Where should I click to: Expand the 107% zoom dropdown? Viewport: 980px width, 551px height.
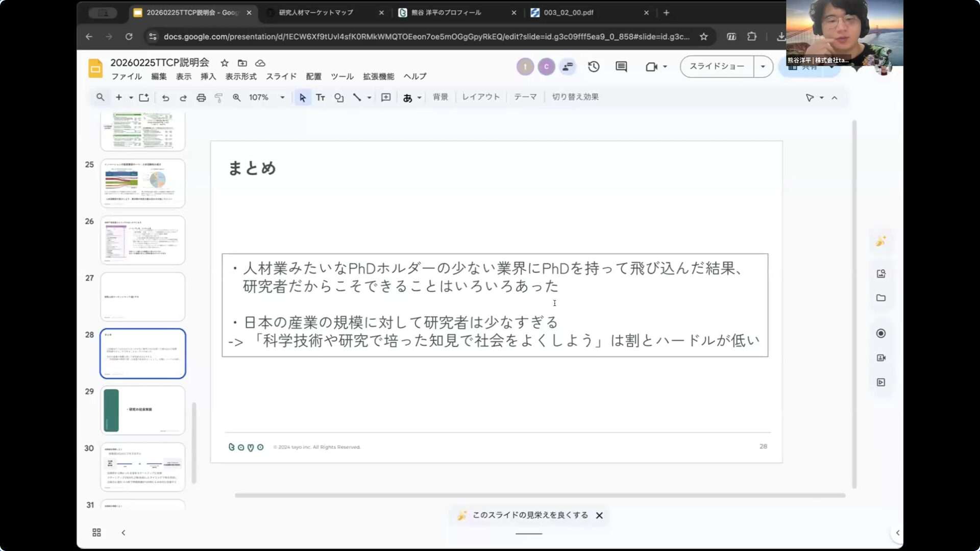click(282, 97)
